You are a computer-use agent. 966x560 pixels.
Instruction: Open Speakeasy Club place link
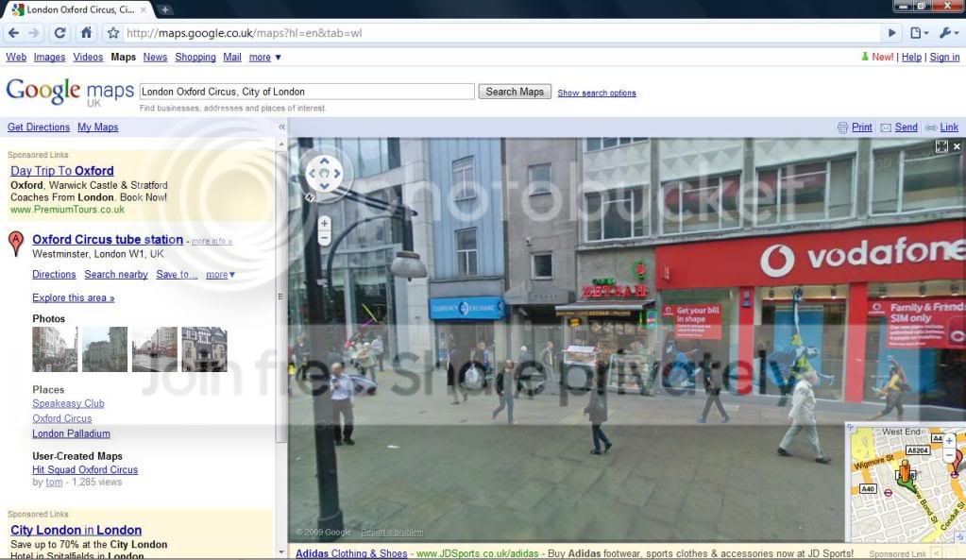coord(68,403)
